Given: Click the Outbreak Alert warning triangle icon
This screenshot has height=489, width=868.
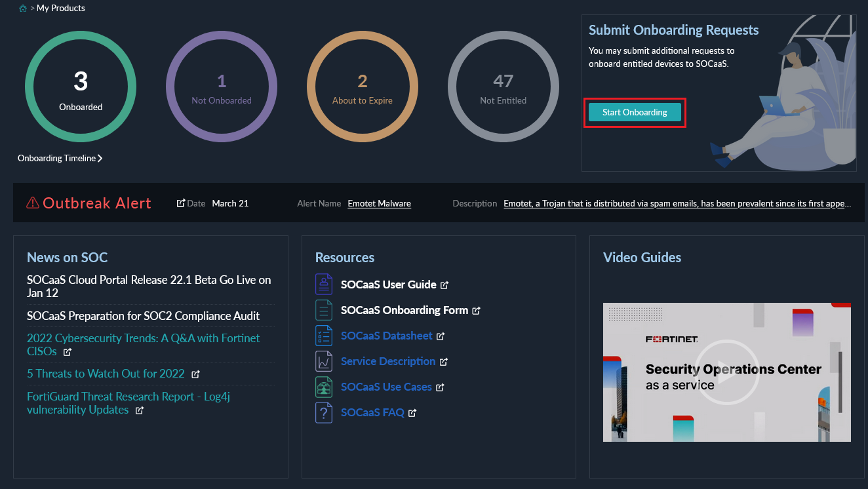Looking at the screenshot, I should 31,203.
